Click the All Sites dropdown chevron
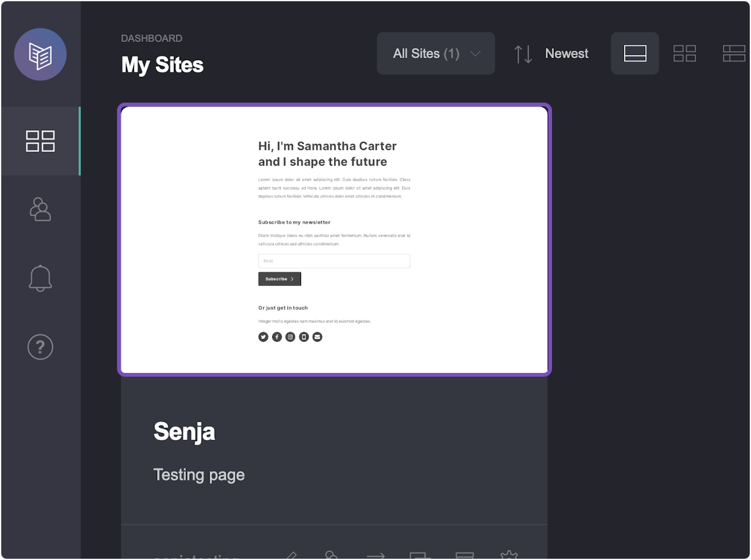The height and width of the screenshot is (560, 751). 476,54
